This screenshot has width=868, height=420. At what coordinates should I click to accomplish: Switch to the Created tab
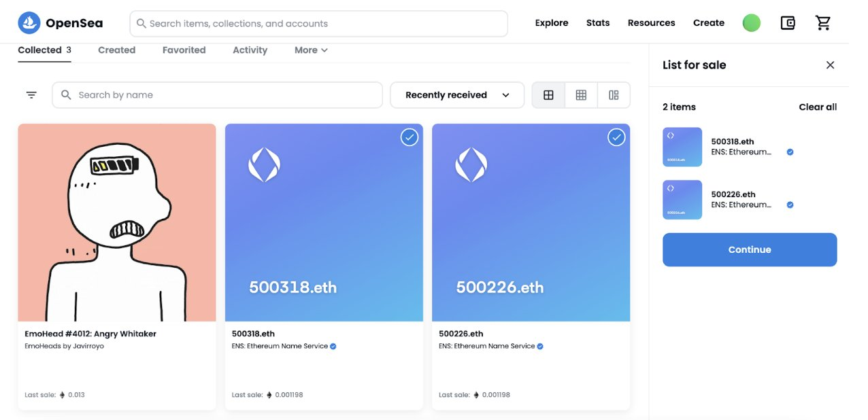[x=116, y=50]
